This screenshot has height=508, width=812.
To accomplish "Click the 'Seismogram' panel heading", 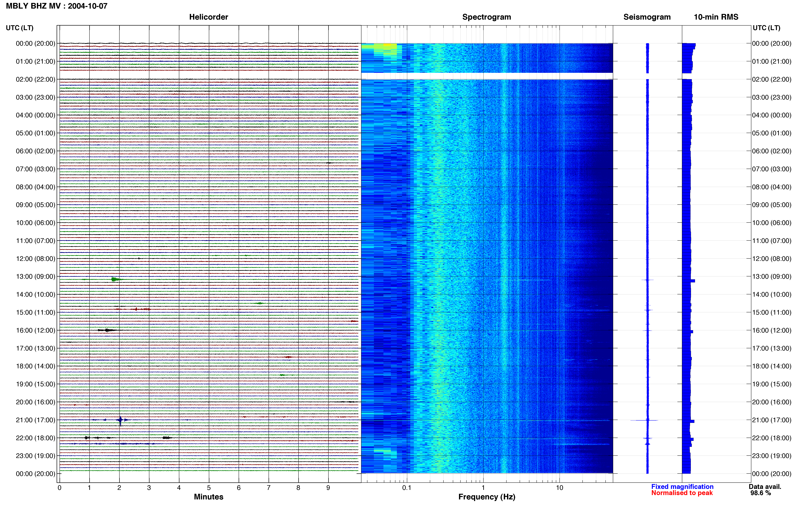I will point(647,17).
